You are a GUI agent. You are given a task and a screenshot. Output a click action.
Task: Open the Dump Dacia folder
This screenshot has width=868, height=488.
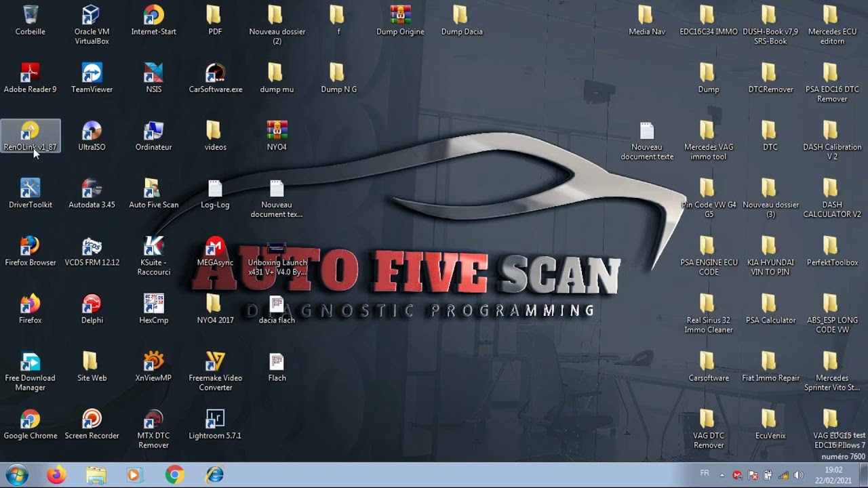pos(462,20)
